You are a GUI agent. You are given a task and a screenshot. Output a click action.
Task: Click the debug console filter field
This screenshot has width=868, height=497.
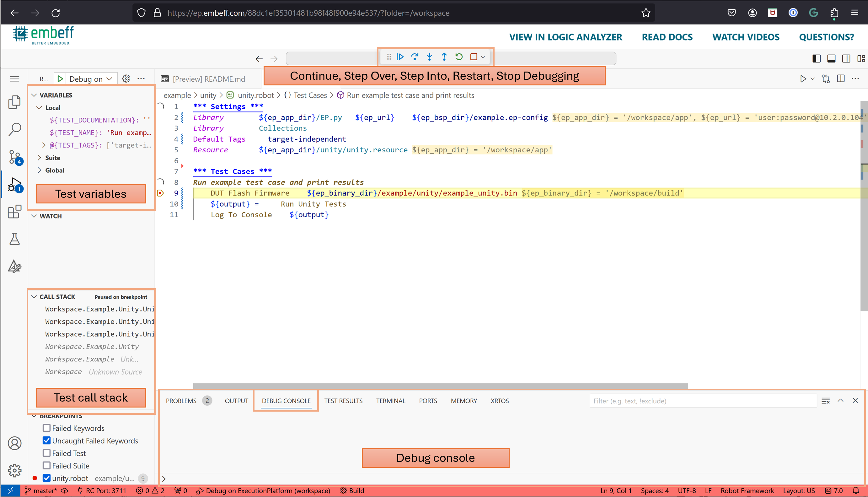pos(703,401)
